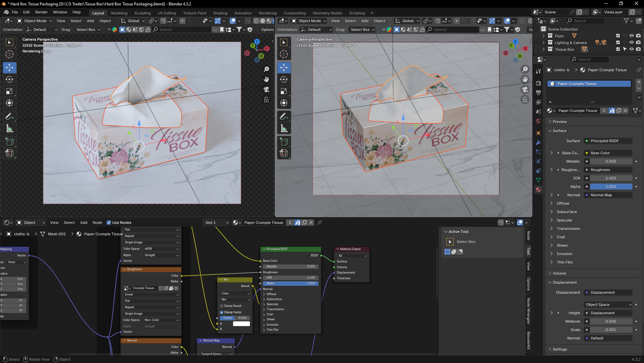644x363 pixels.
Task: Expand the Floor collection
Action: click(544, 36)
